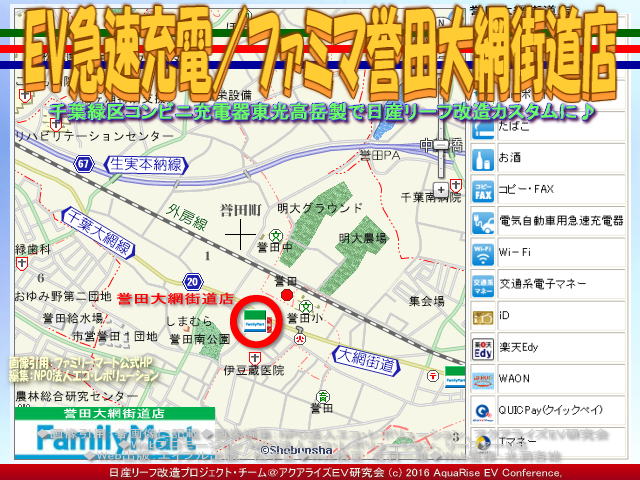Click the おゆみ野第二団地 label
This screenshot has height=480, width=640.
pos(63,296)
